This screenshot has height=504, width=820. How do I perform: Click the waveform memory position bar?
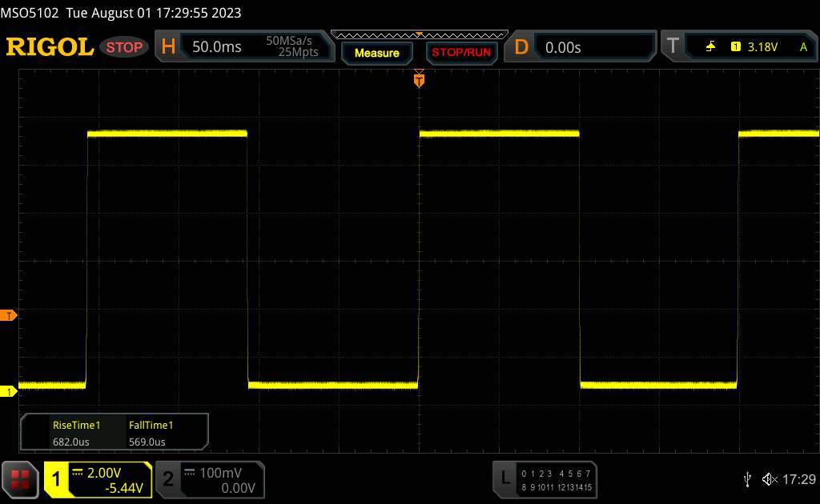coord(420,35)
